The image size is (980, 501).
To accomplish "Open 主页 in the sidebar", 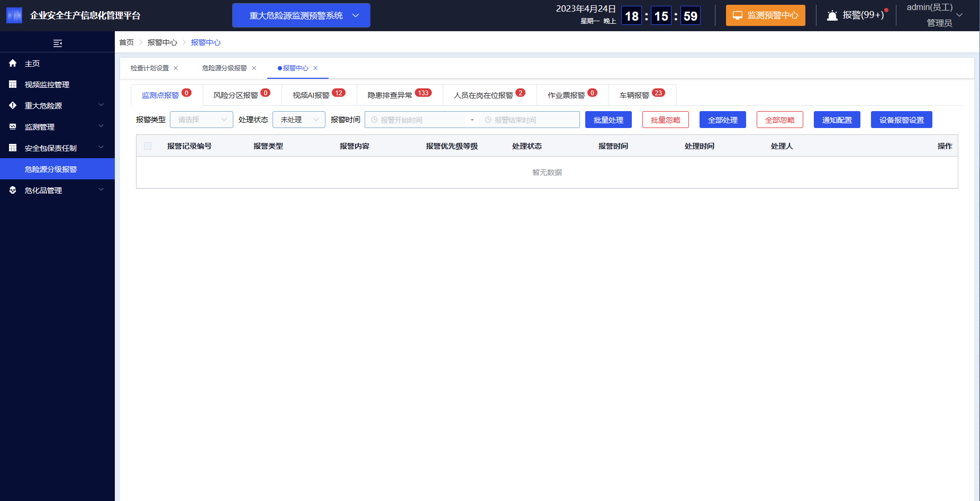I will click(57, 63).
